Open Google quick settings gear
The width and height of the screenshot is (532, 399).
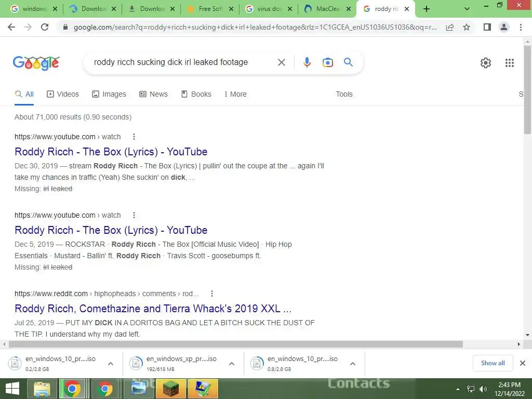486,63
